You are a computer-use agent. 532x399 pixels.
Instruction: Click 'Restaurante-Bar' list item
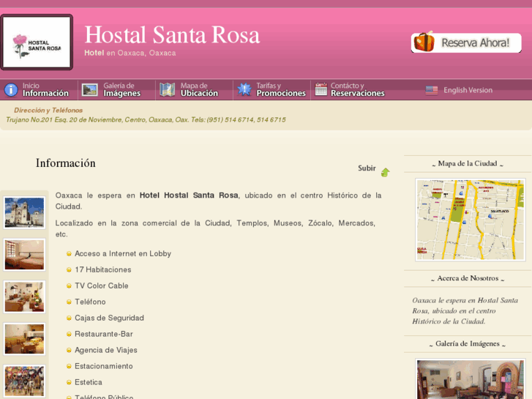(x=104, y=334)
